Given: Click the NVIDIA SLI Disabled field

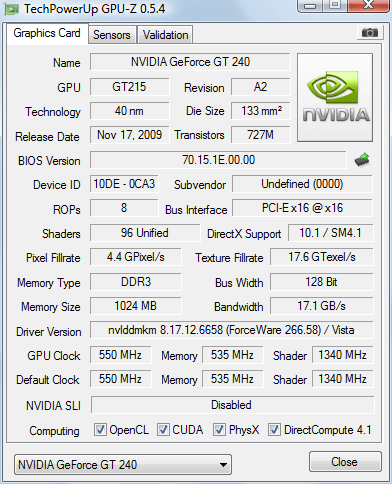Looking at the screenshot, I should [x=232, y=405].
